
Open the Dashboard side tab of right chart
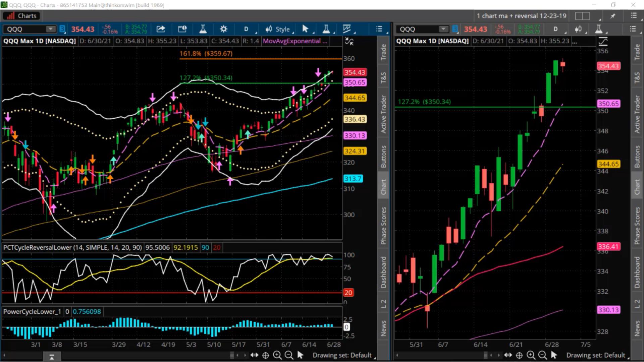(637, 272)
